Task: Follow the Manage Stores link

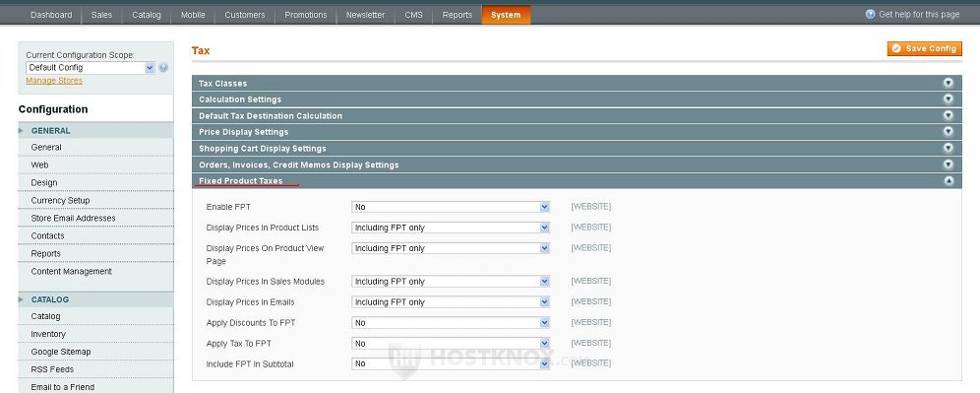Action: [x=54, y=81]
